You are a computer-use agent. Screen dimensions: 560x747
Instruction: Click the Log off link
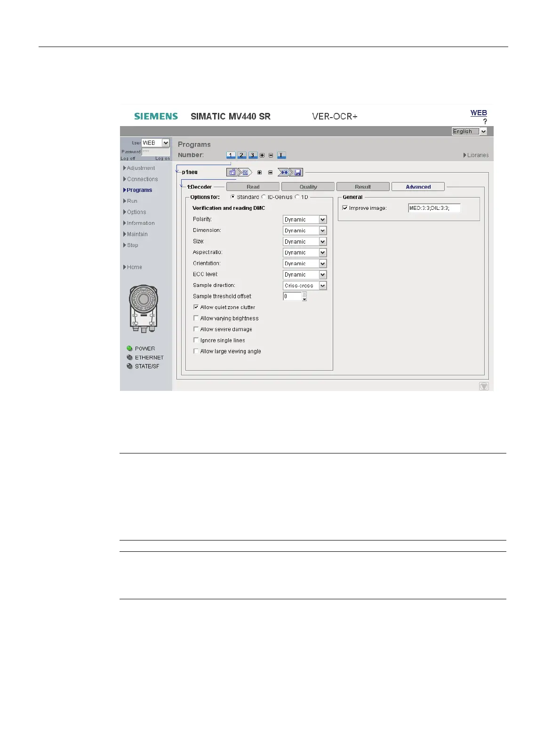pyautogui.click(x=128, y=159)
